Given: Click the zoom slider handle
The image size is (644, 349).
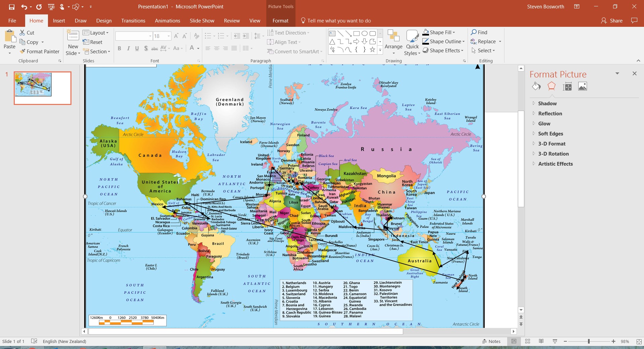Looking at the screenshot, I should tap(589, 341).
